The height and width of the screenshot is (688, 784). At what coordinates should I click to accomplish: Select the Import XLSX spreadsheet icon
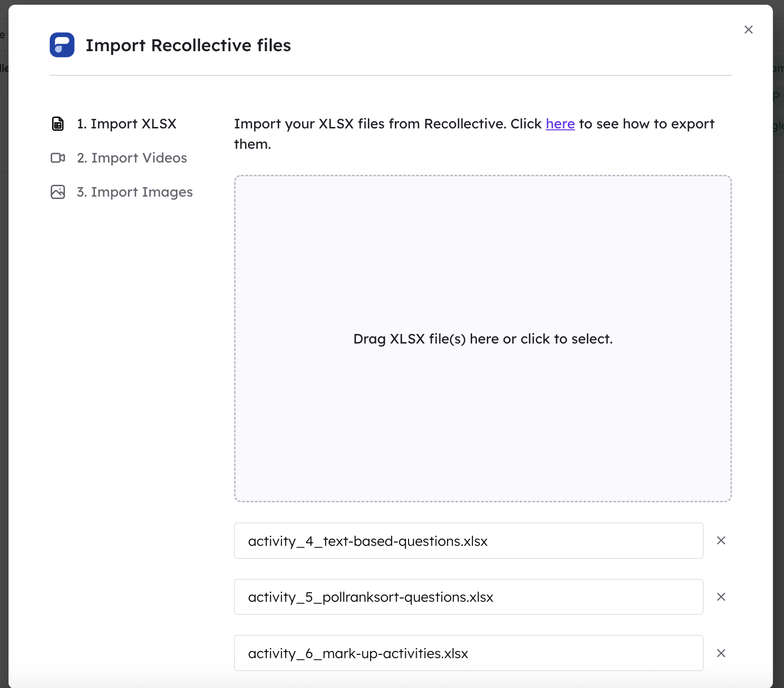click(x=58, y=124)
